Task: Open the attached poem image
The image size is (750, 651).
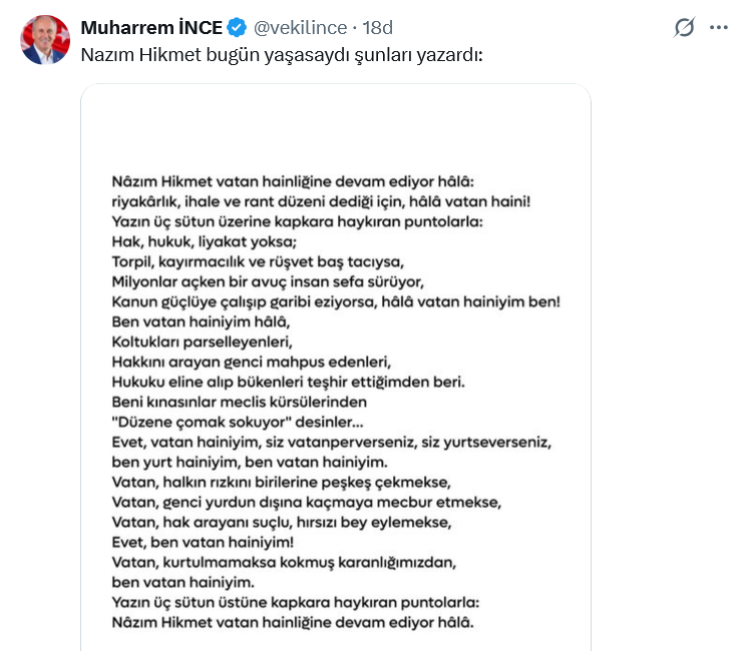Action: pos(336,367)
